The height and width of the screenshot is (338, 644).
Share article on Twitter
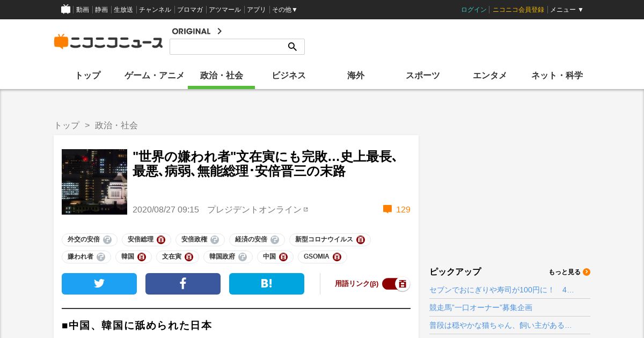click(99, 284)
